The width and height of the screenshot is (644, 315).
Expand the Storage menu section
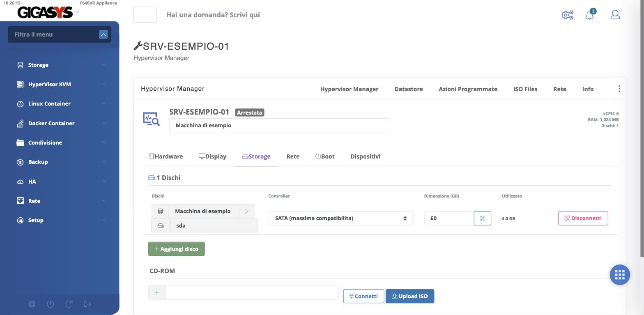[104, 65]
